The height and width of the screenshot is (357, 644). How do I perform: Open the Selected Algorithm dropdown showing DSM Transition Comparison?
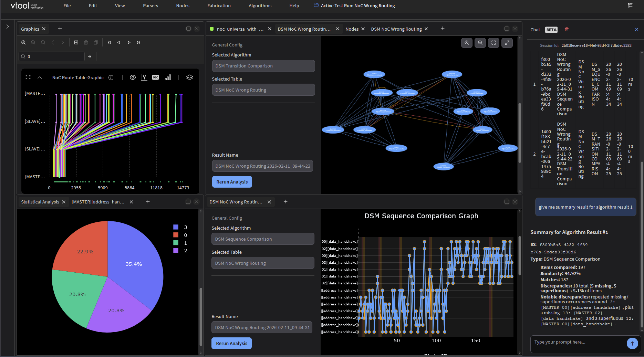[x=263, y=66]
